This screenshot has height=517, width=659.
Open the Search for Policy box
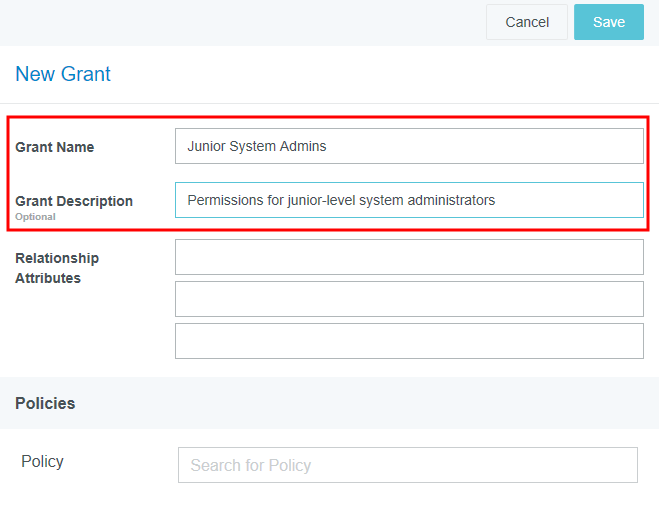(x=407, y=465)
